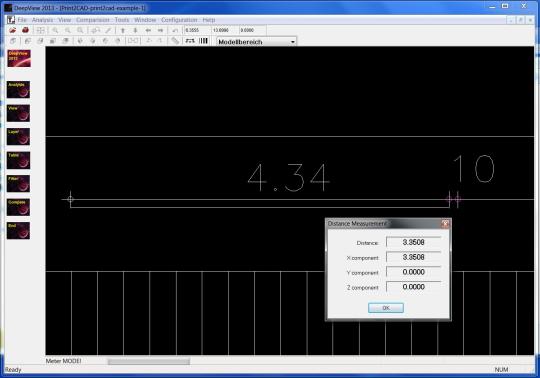Click the undo curved arrow icon

click(x=175, y=30)
